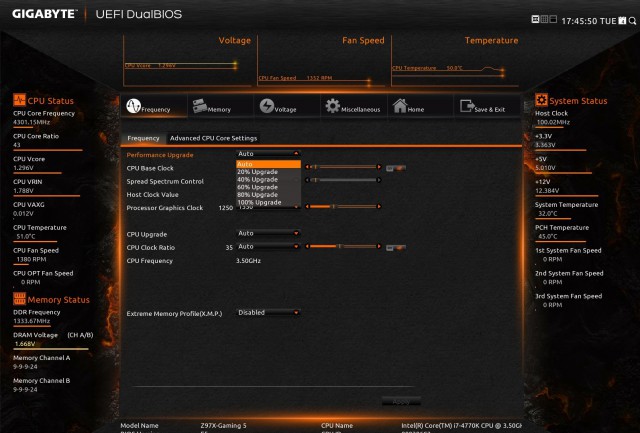Click left arrow of CPU Clock Ratio slider
Viewport: 640px width, 433px height.
pos(307,246)
